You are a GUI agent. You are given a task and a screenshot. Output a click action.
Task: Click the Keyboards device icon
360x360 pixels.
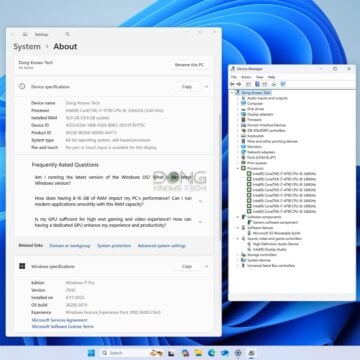(x=244, y=136)
